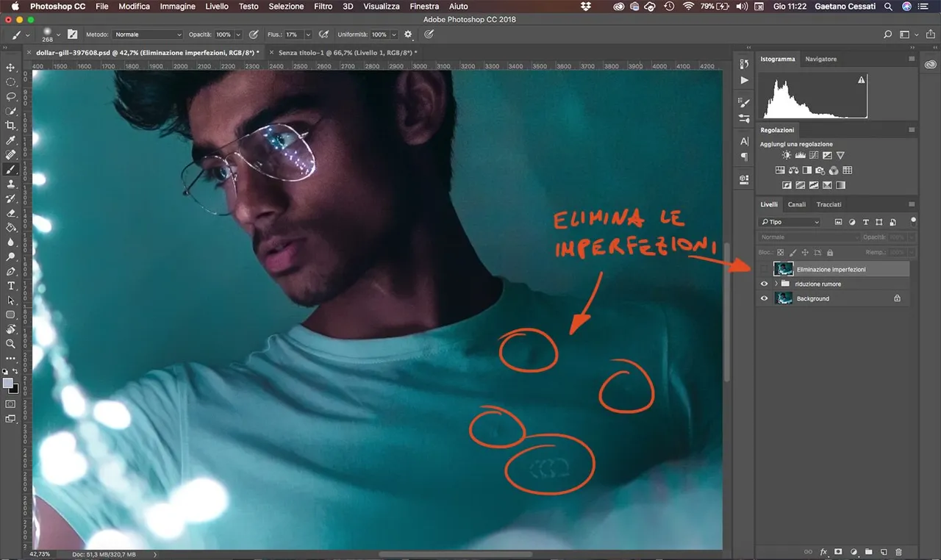Image resolution: width=941 pixels, height=560 pixels.
Task: Add a Brightness/Contrast adjustment
Action: coord(787,156)
